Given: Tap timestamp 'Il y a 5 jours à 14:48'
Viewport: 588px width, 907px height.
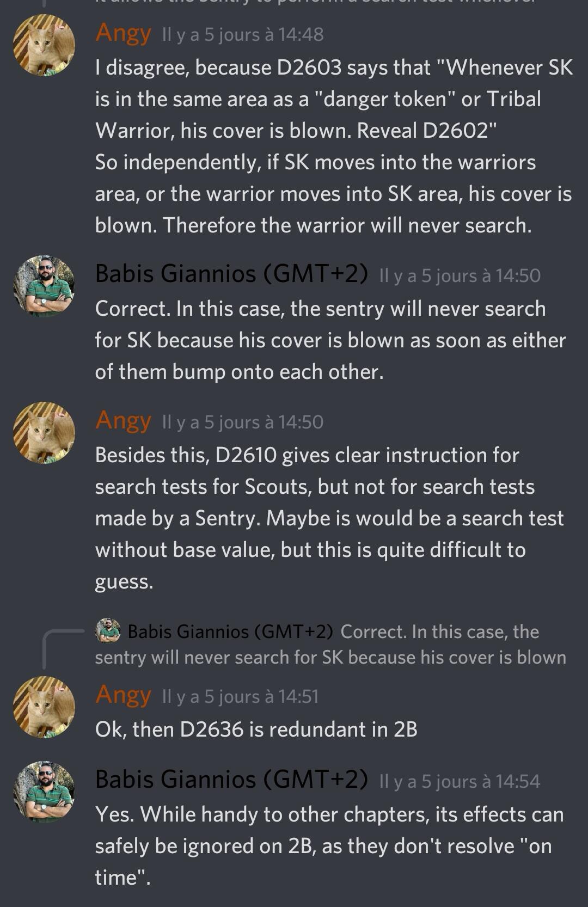Looking at the screenshot, I should (243, 35).
